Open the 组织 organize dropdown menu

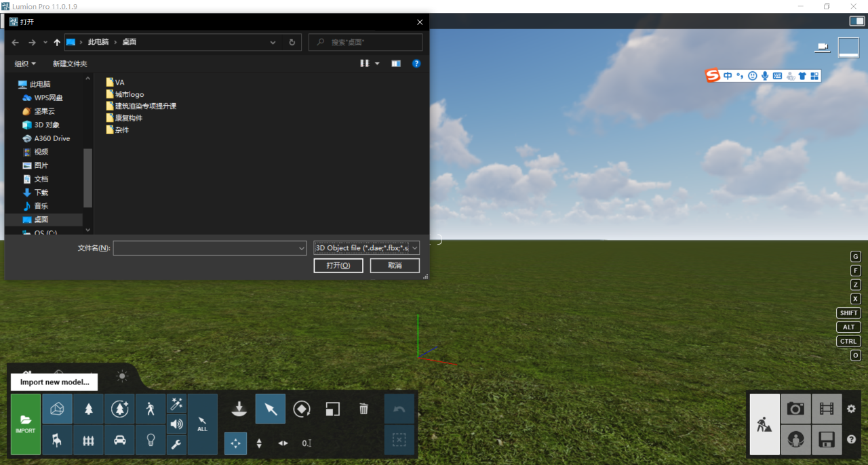pyautogui.click(x=25, y=64)
